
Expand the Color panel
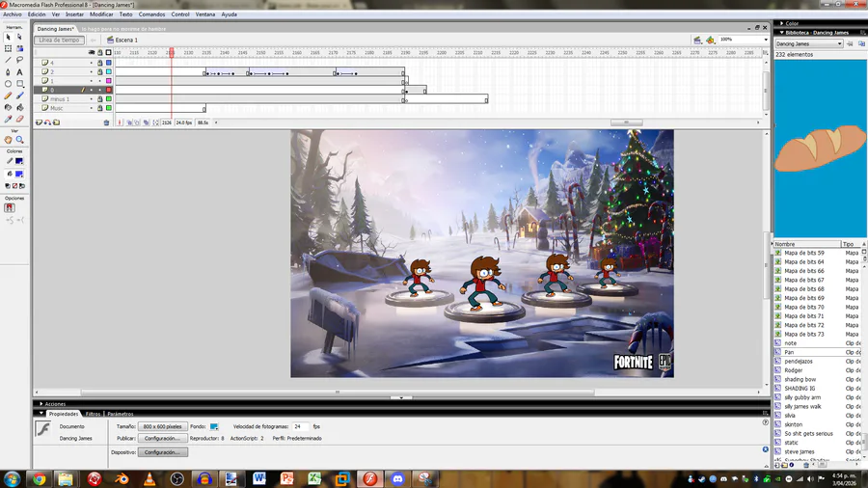(x=781, y=23)
